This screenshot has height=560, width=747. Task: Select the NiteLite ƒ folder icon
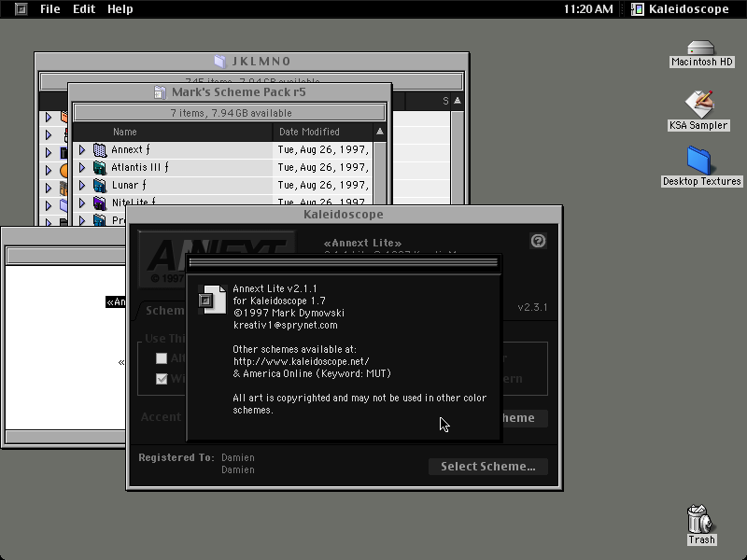pos(100,202)
